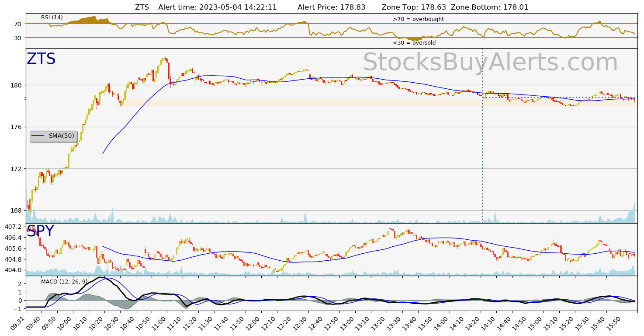Click the 176 price axis label
Viewport: 644px width, 336px height.
(16, 127)
